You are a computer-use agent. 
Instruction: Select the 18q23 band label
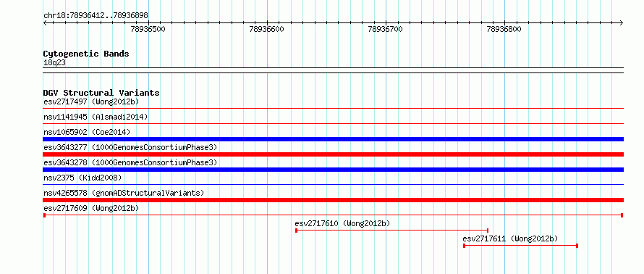pos(54,63)
